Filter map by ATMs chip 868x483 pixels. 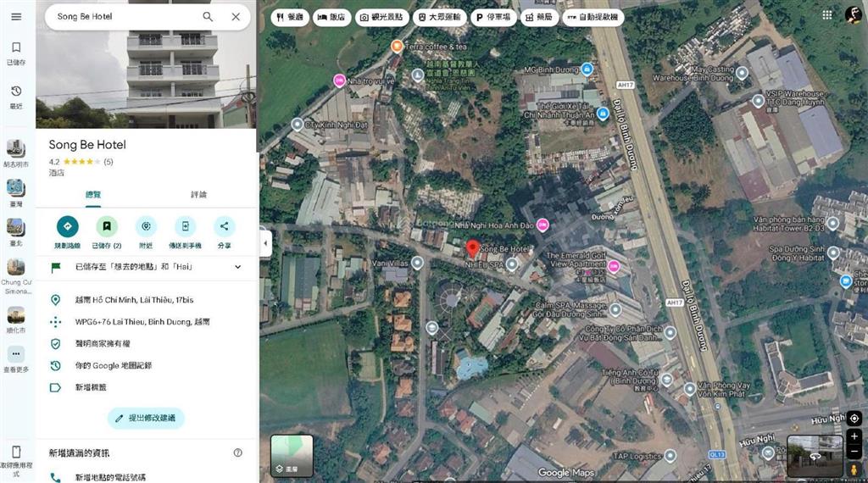tap(593, 17)
